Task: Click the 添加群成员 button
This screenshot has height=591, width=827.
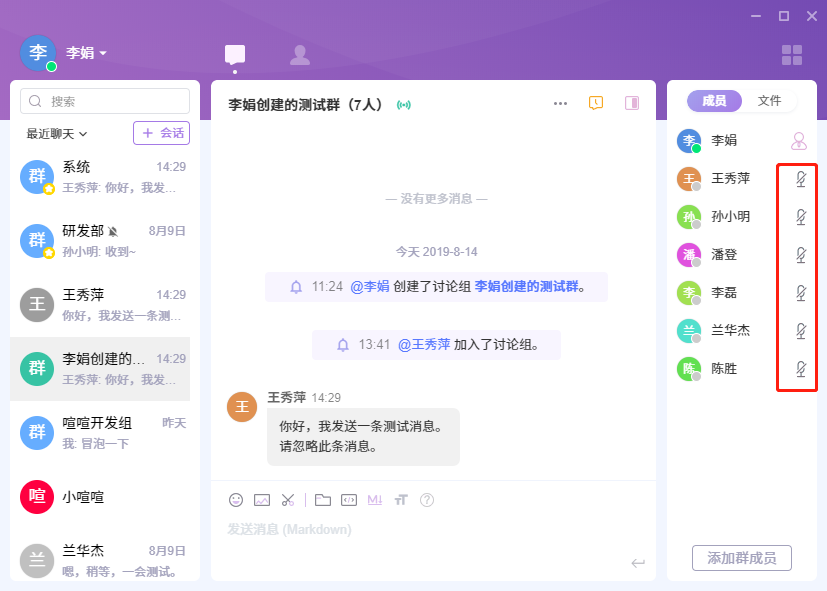Action: pyautogui.click(x=741, y=558)
